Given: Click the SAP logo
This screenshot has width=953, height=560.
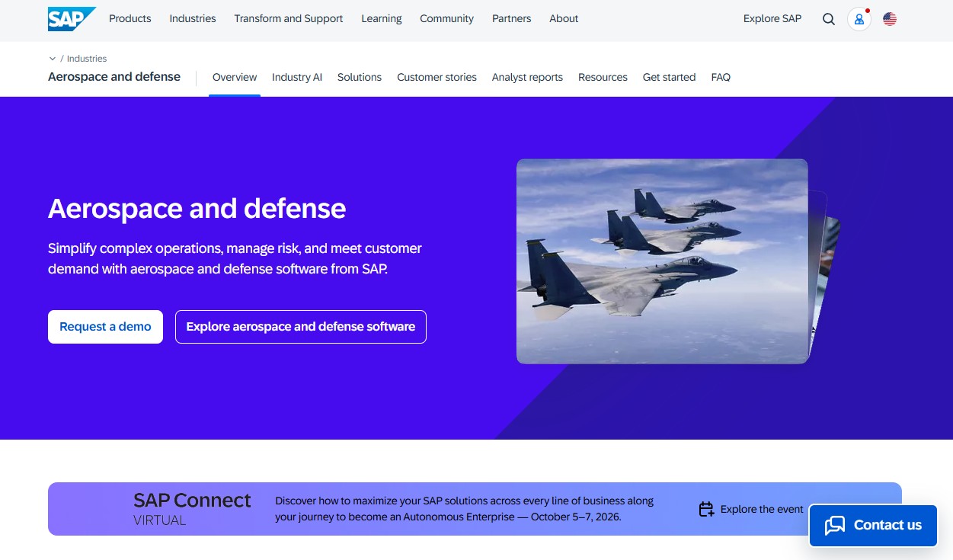Looking at the screenshot, I should 72,18.
